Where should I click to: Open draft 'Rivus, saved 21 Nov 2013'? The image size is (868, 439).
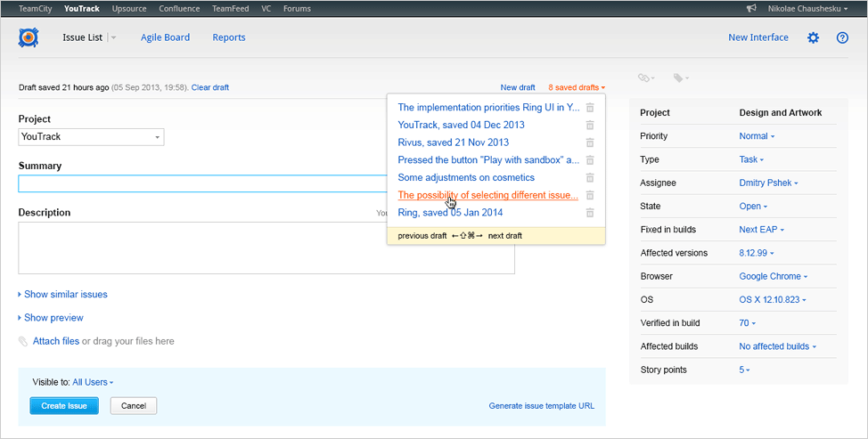click(x=454, y=142)
